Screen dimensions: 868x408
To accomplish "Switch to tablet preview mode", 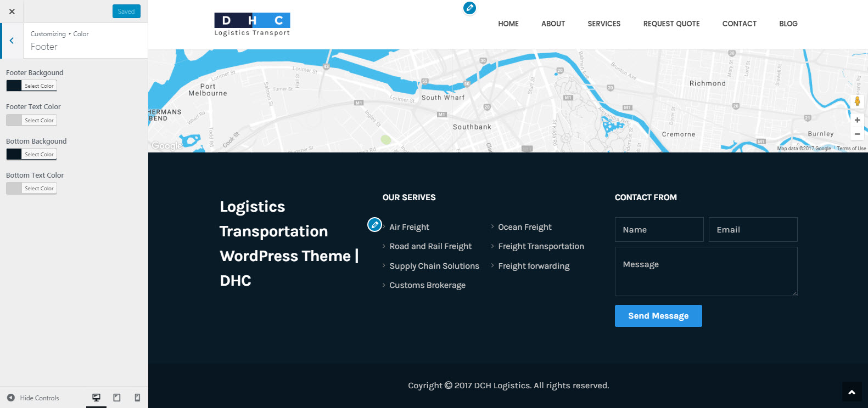I will coord(117,398).
